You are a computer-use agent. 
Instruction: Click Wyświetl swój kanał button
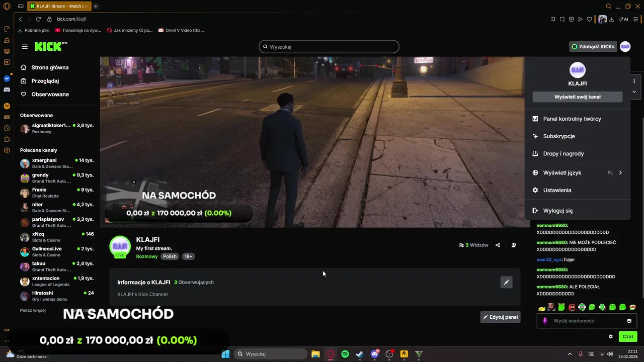578,97
